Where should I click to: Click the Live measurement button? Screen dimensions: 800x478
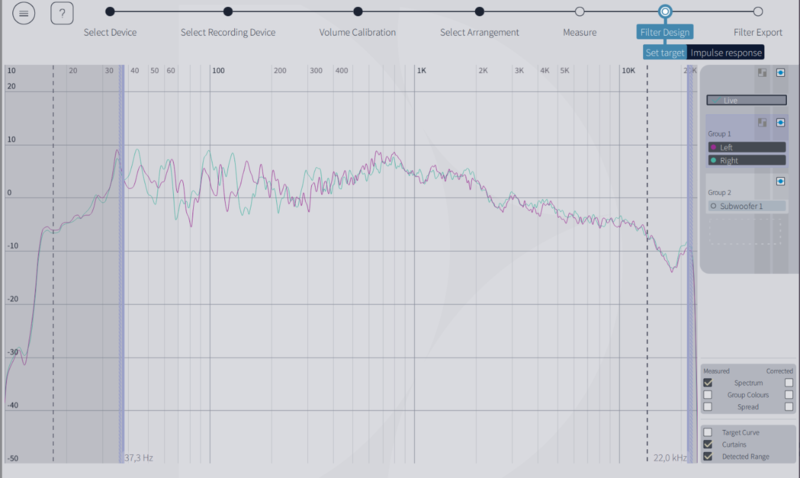click(746, 100)
